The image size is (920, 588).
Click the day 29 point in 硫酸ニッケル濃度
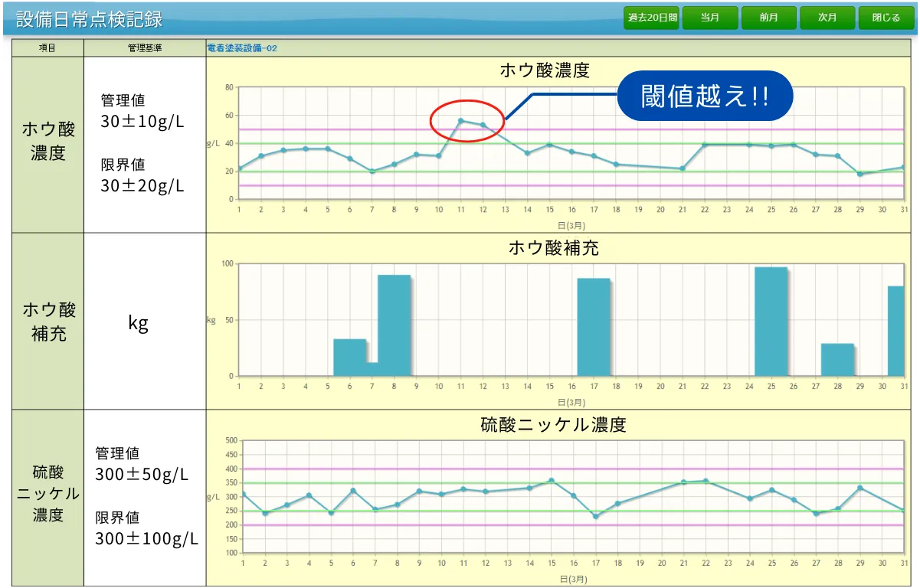coord(859,488)
